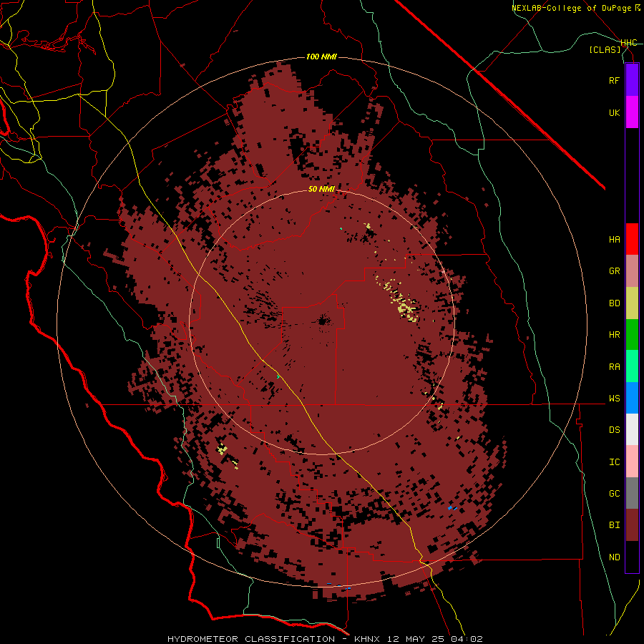
Task: Click the ND legend label
Action: pos(614,557)
